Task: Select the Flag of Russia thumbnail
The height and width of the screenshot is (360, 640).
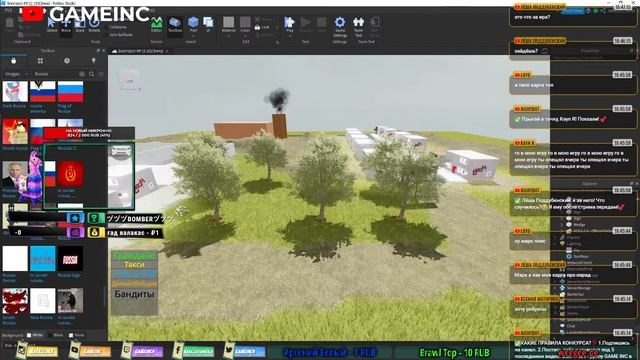Action: click(70, 91)
